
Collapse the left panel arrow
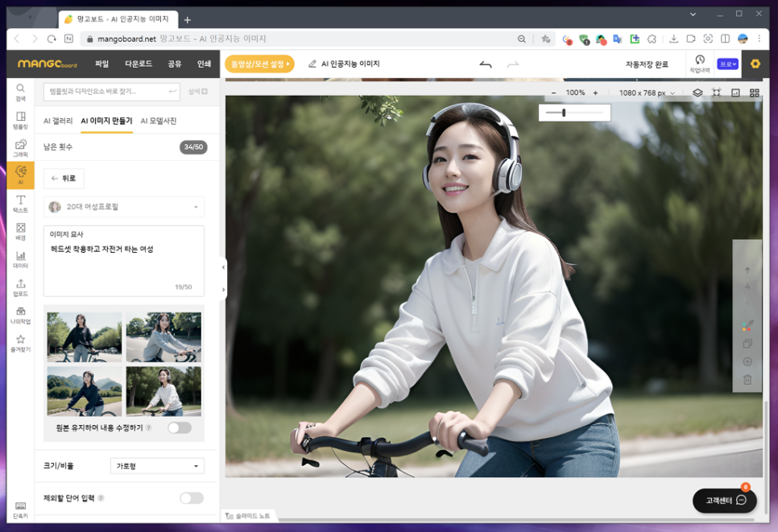click(x=223, y=267)
